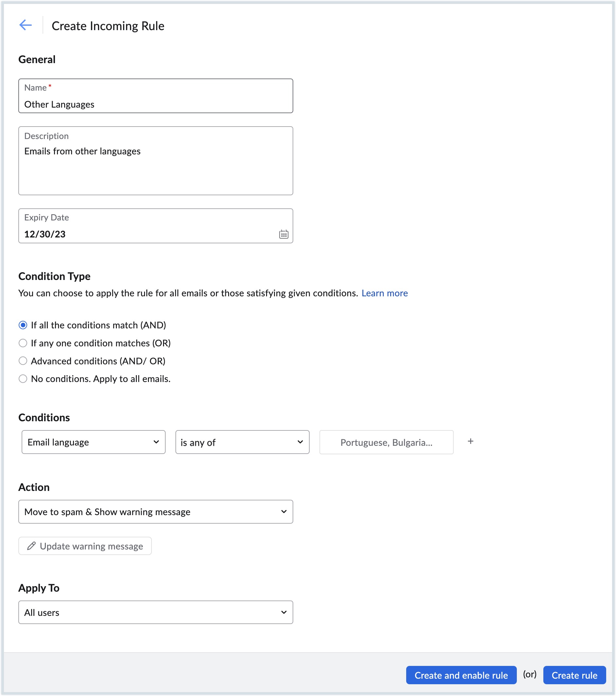The width and height of the screenshot is (616, 696).
Task: Click the pencil icon on Update warning message
Action: click(31, 546)
